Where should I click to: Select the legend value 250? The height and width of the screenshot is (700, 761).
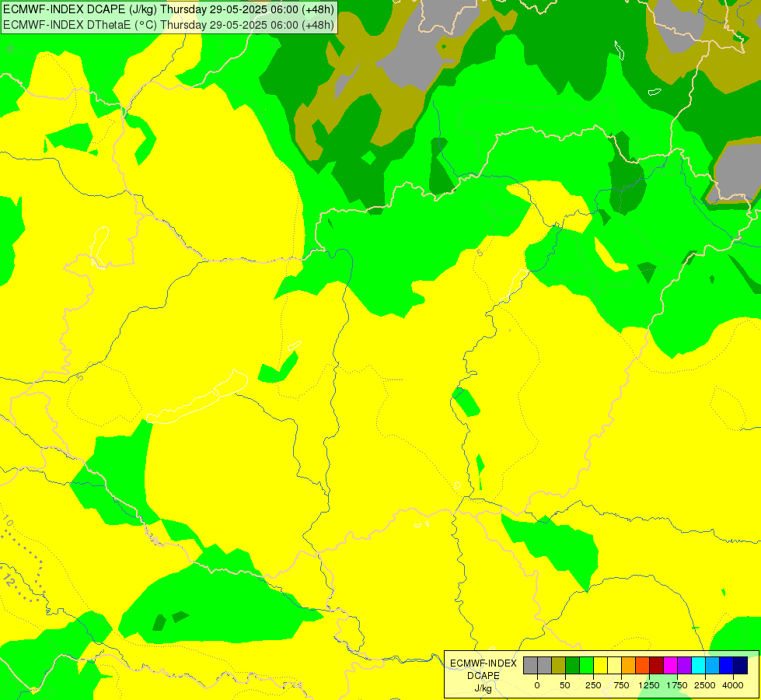[593, 685]
